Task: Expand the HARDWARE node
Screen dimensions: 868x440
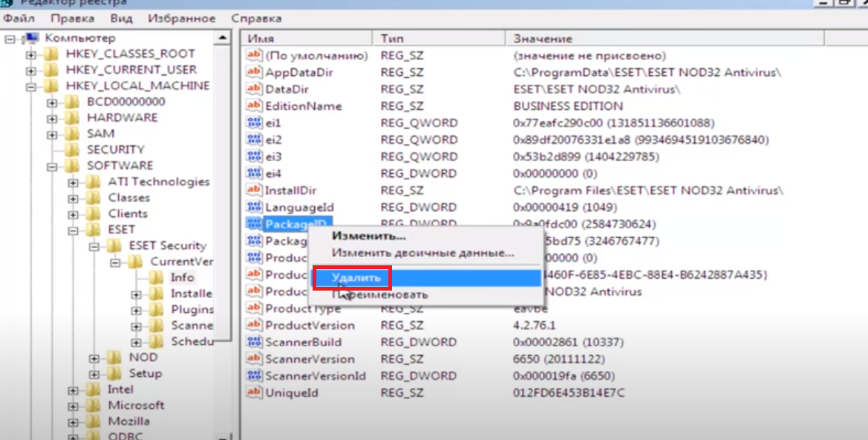Action: 52,119
